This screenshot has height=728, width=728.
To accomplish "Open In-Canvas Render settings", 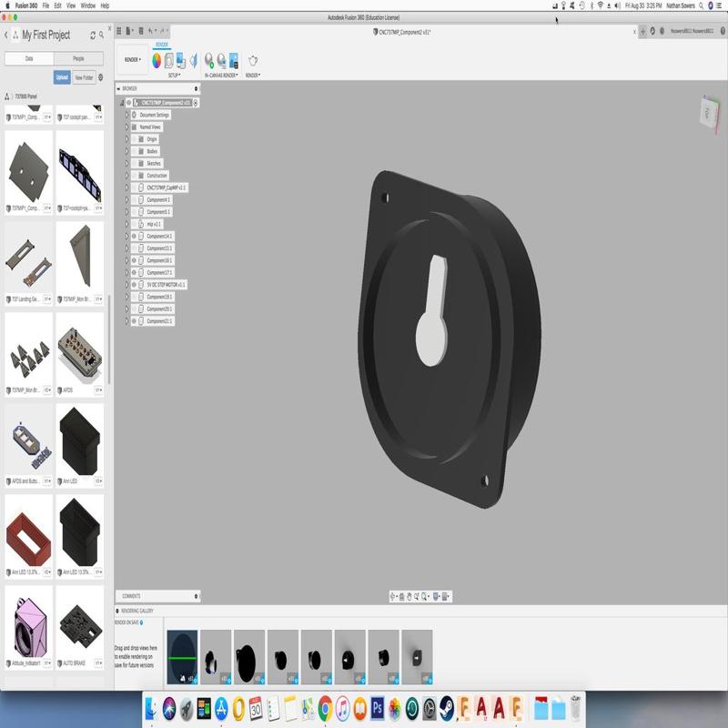I will pos(221,60).
